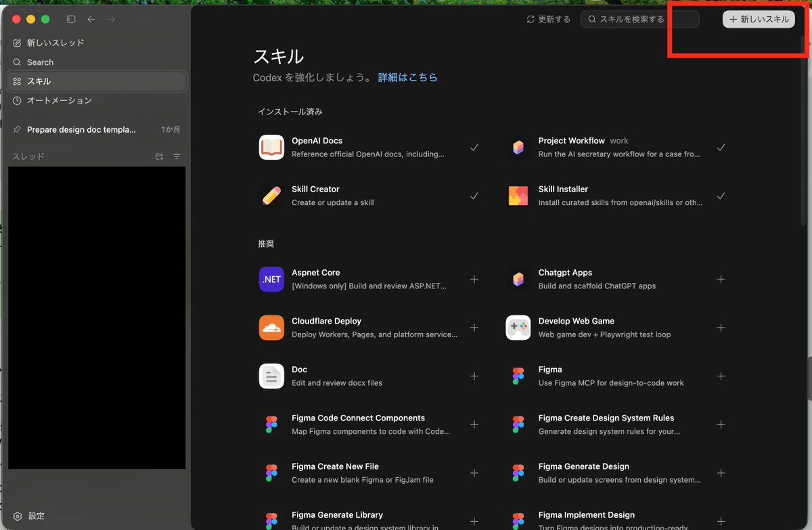Add Figma Create Design System Rules with plus
Viewport: 812px width, 530px height.
pyautogui.click(x=721, y=424)
